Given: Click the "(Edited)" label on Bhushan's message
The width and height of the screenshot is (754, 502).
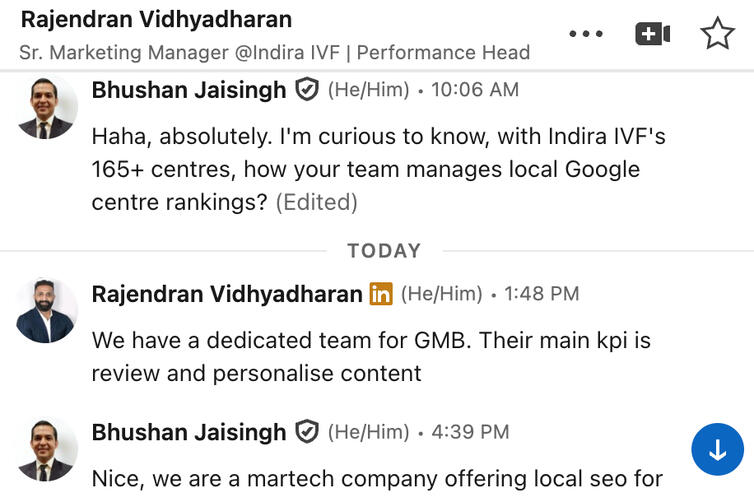Looking at the screenshot, I should pyautogui.click(x=316, y=202).
